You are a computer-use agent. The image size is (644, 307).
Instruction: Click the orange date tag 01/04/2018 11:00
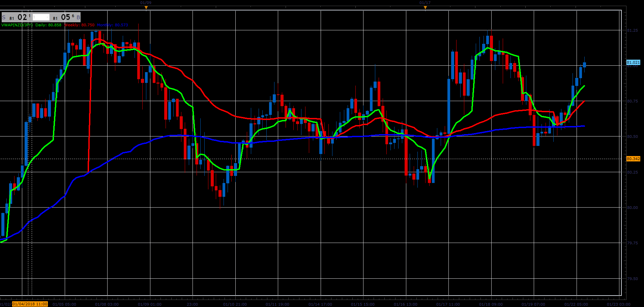click(x=30, y=304)
